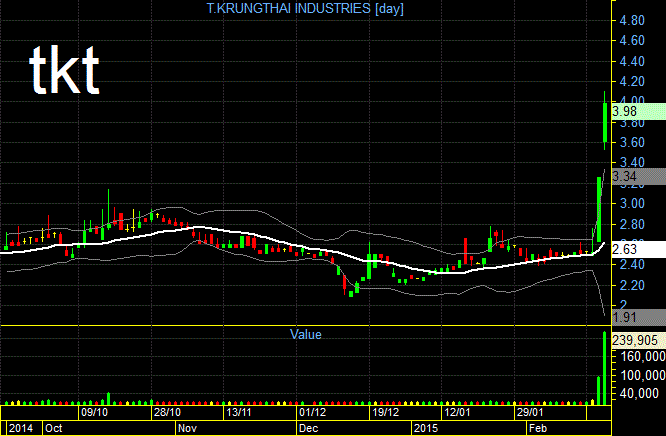Image resolution: width=666 pixels, height=436 pixels.
Task: Click the T.KRUNGTHAI INDUSTRIES [day] chart title
Action: tap(305, 8)
